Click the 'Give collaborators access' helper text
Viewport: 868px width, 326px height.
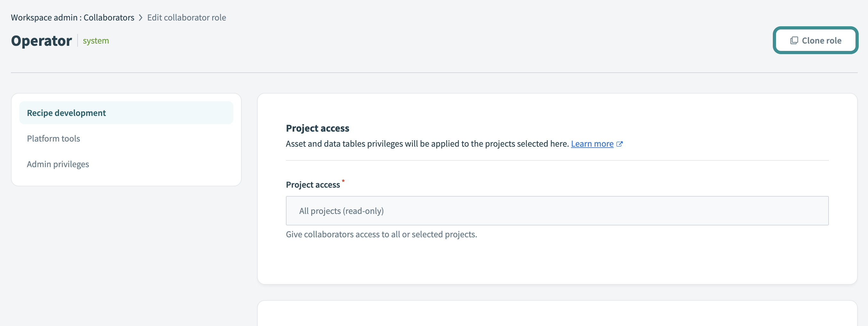coord(381,234)
